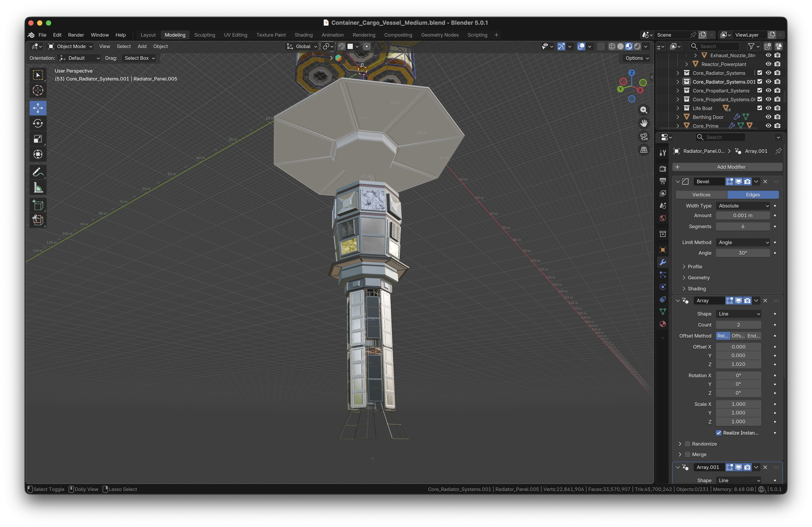
Task: Click the Bevel Segments value field
Action: (x=743, y=227)
